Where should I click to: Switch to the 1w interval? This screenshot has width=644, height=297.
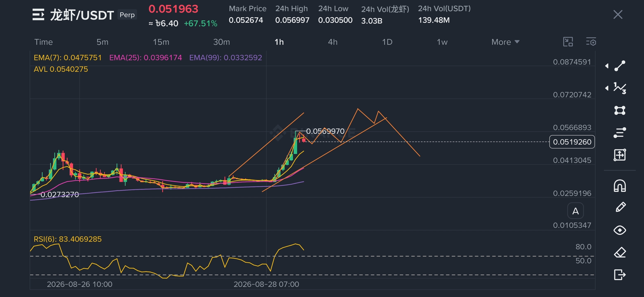(442, 42)
